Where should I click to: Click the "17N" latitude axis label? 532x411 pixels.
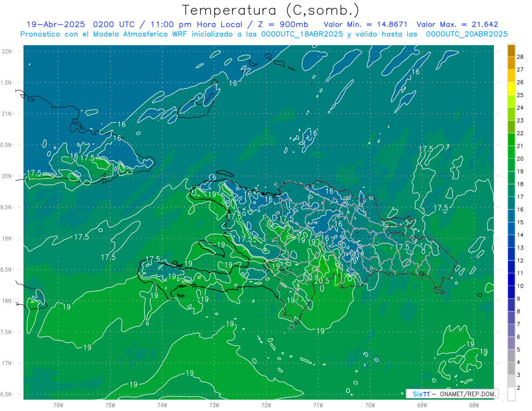(x=8, y=363)
